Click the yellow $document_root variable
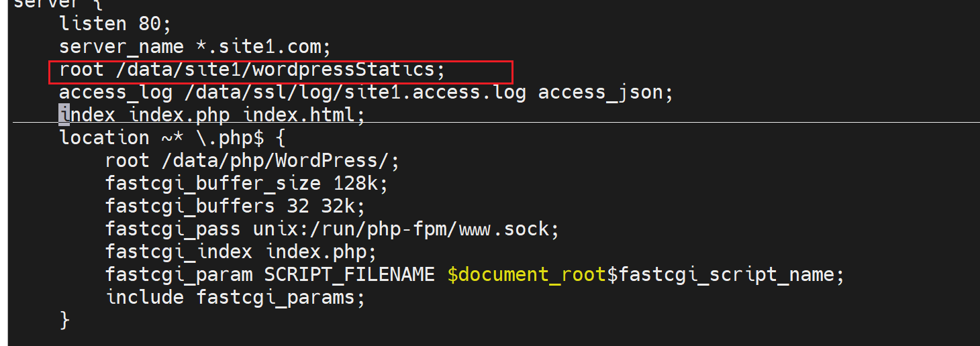The image size is (980, 346). coord(526,274)
